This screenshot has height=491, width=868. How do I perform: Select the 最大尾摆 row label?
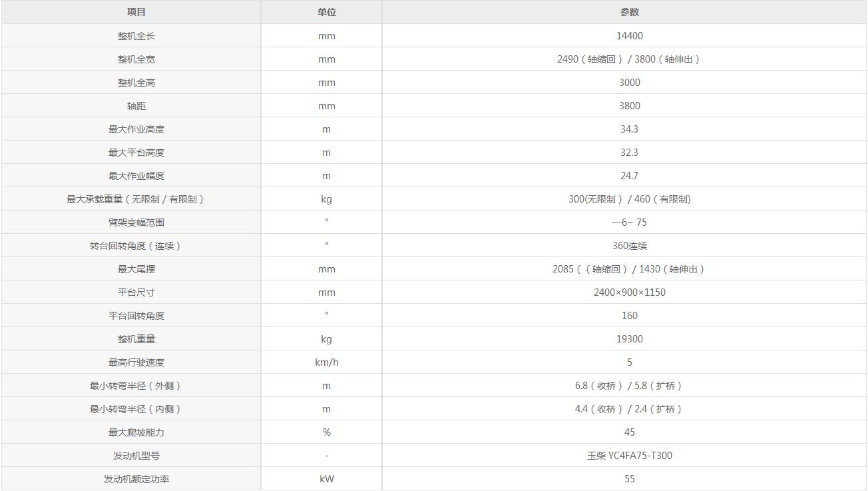point(136,269)
